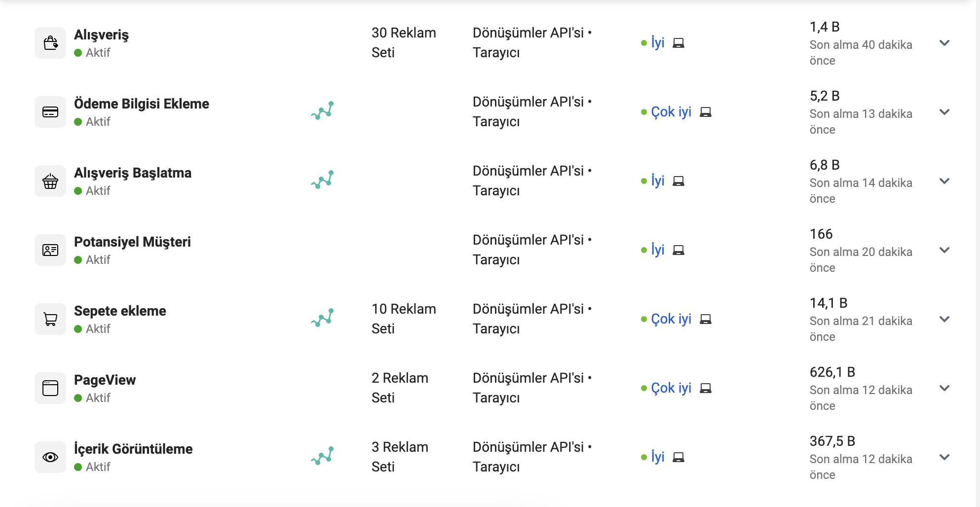Image resolution: width=980 pixels, height=507 pixels.
Task: Expand the Alışveriş event row
Action: click(944, 43)
